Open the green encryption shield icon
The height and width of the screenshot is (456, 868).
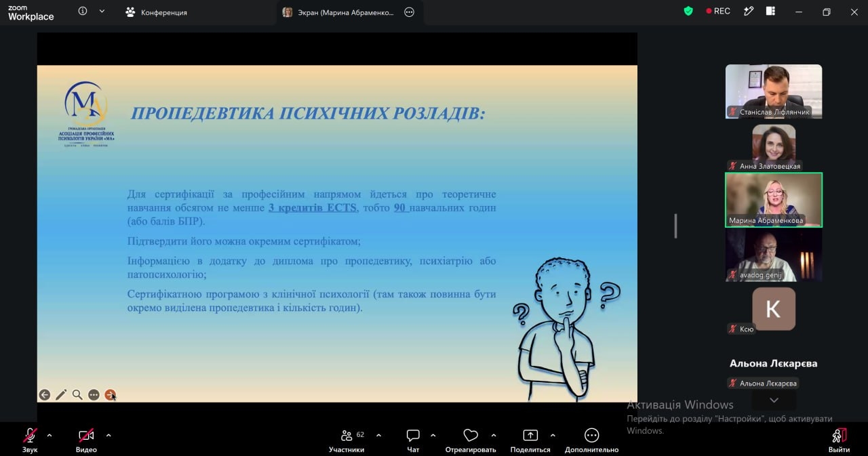click(688, 12)
